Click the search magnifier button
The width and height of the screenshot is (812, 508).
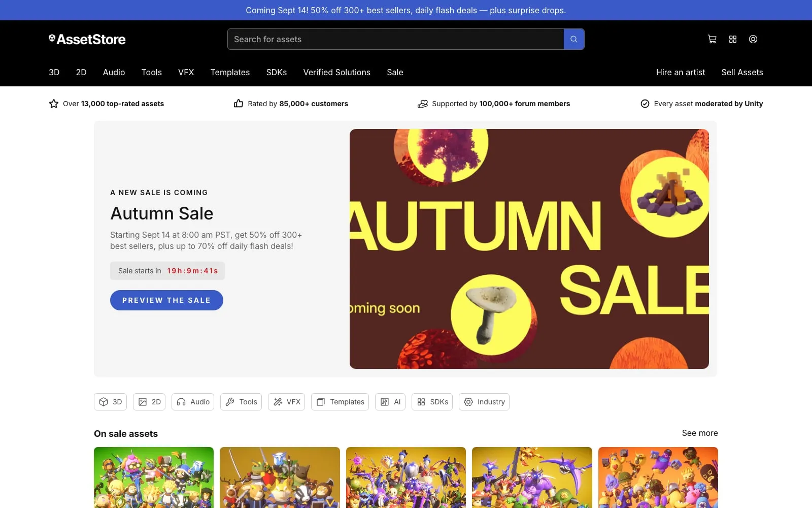574,39
